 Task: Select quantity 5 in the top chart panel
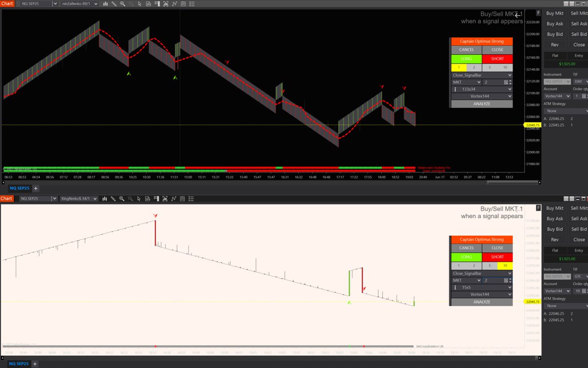click(490, 68)
